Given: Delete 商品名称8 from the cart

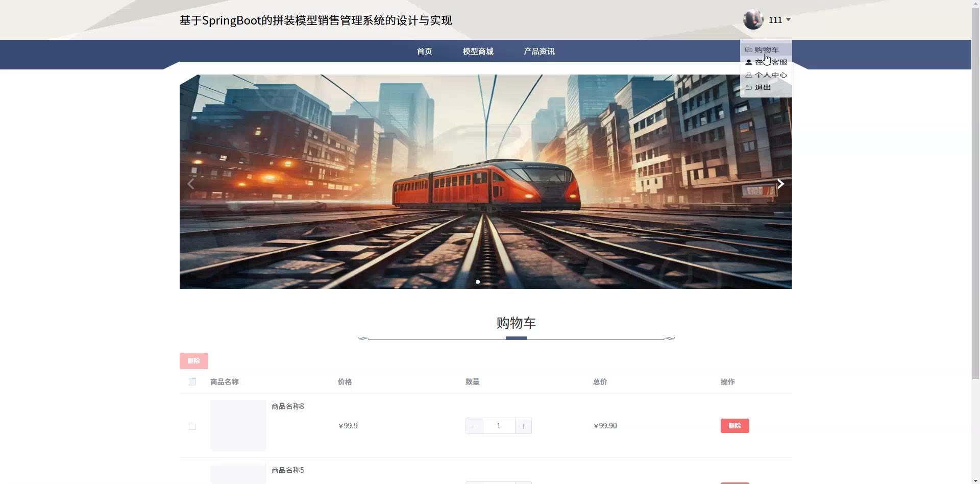Looking at the screenshot, I should 735,426.
